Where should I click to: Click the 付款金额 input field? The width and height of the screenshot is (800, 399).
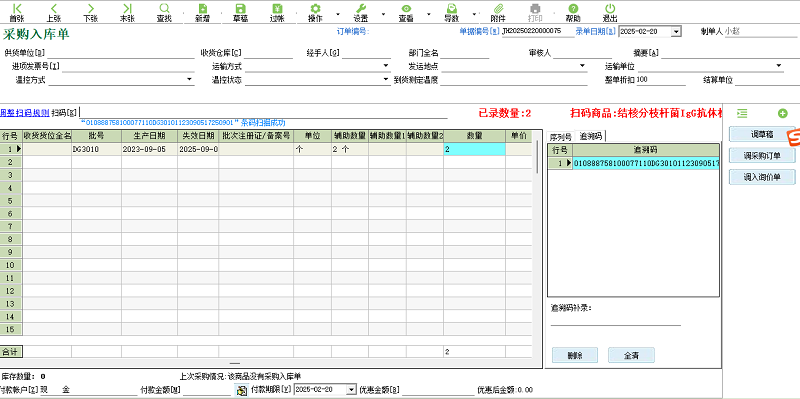207,390
